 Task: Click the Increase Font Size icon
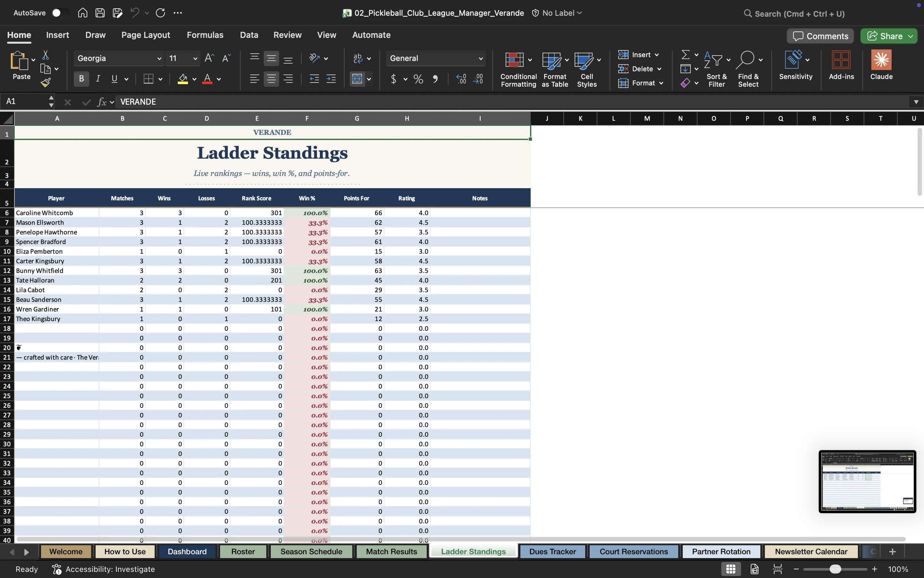209,58
